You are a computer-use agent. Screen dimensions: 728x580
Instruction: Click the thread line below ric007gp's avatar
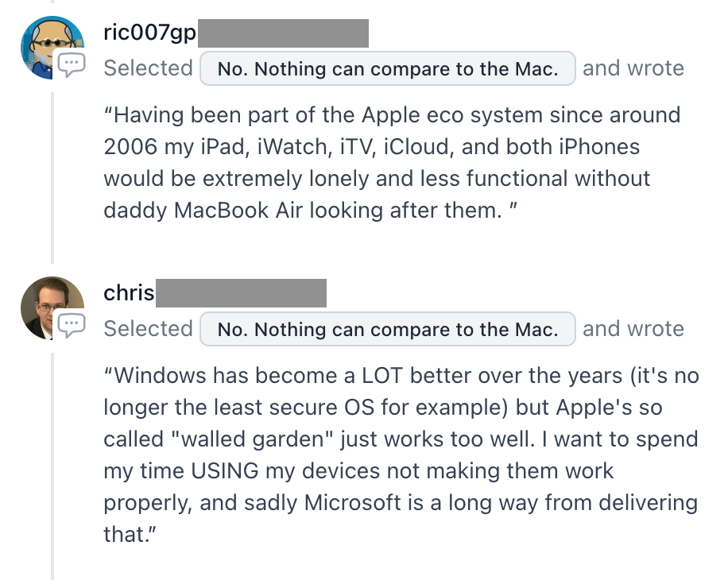52,178
